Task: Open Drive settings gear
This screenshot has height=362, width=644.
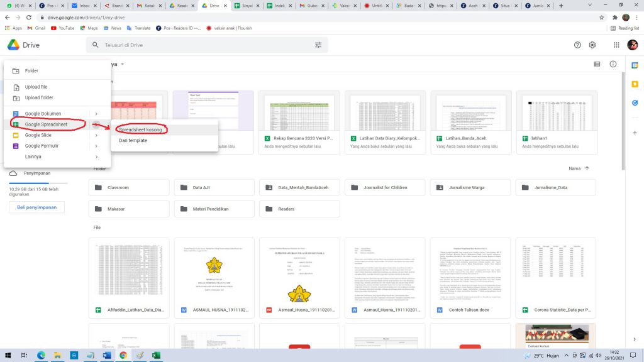Action: point(592,45)
